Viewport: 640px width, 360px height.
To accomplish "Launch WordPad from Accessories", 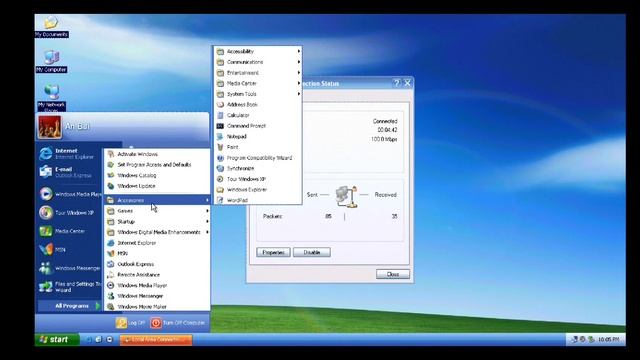I will tap(258, 200).
